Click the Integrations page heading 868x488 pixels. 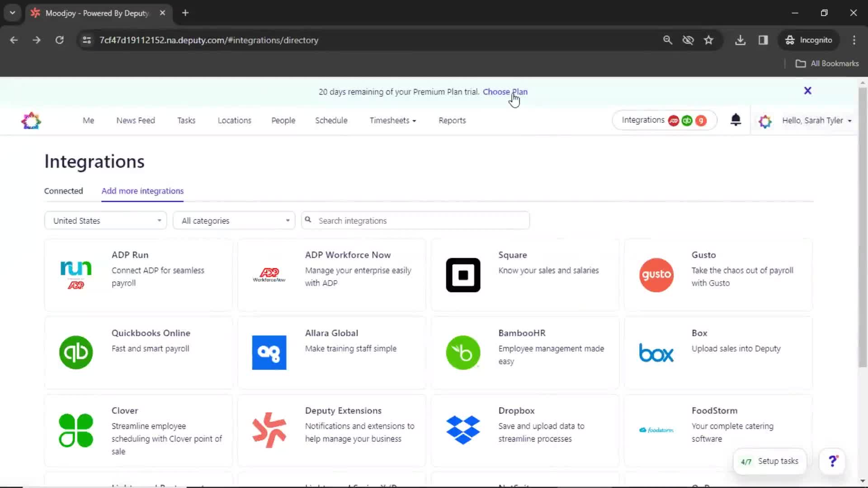94,161
